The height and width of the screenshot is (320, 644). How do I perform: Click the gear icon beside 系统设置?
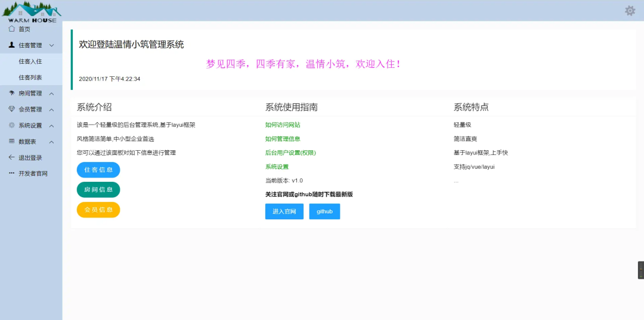pos(12,125)
